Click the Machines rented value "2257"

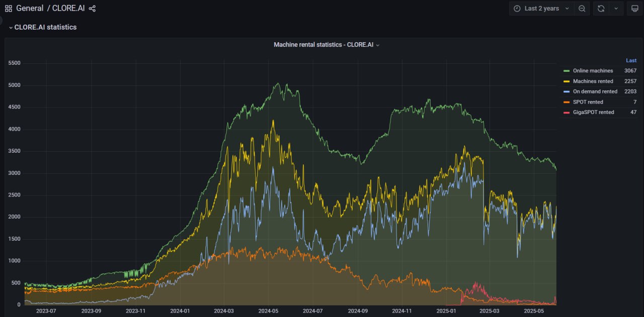tap(630, 81)
